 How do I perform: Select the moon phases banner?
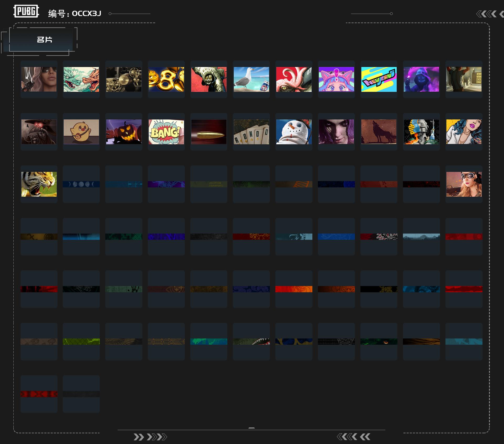point(81,184)
